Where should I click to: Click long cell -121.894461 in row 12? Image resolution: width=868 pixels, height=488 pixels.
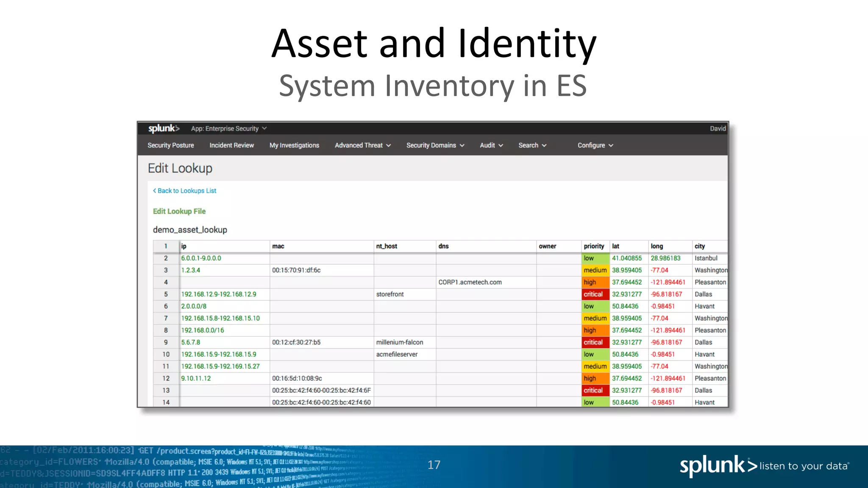670,378
